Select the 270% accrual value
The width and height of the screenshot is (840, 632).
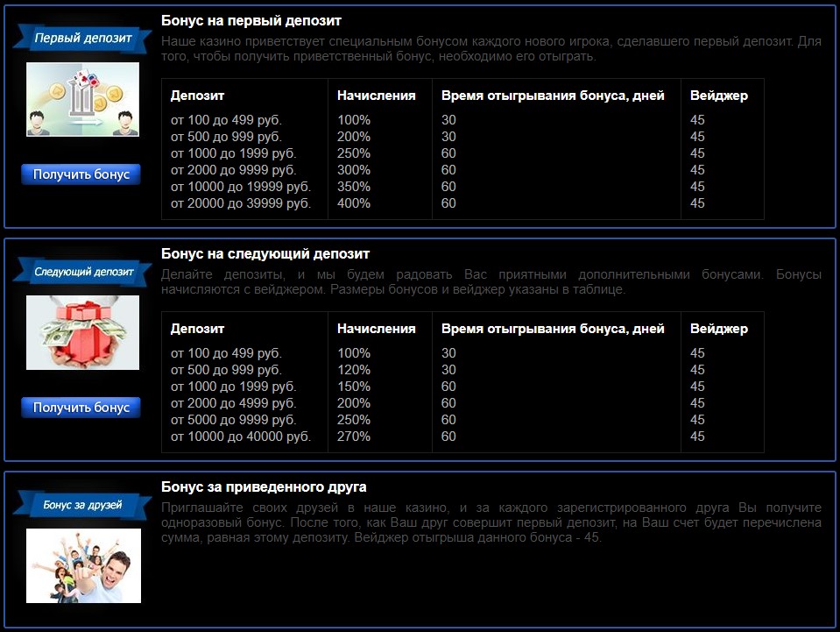(x=354, y=437)
